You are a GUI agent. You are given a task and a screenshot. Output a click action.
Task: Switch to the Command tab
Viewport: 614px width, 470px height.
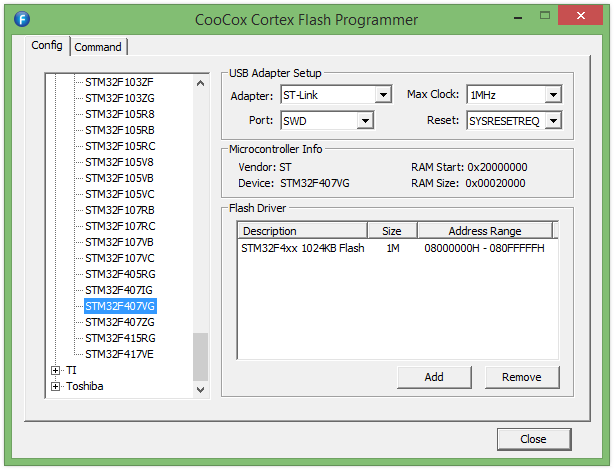[98, 47]
